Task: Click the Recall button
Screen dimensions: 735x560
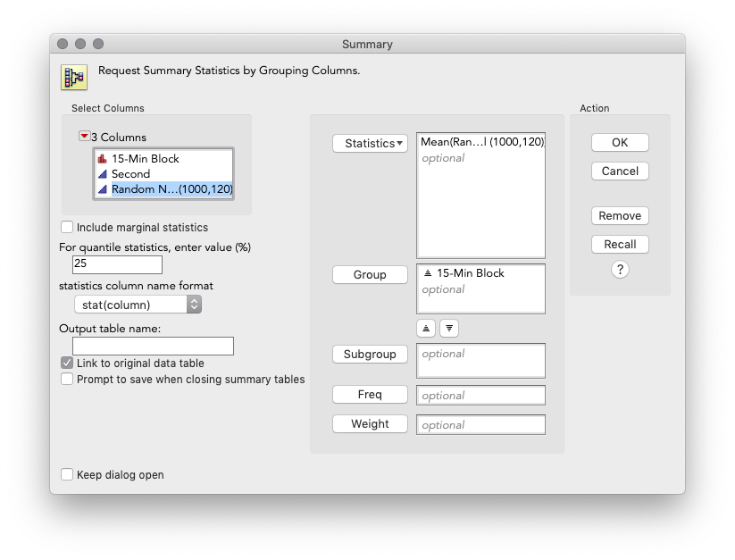Action: click(x=620, y=244)
